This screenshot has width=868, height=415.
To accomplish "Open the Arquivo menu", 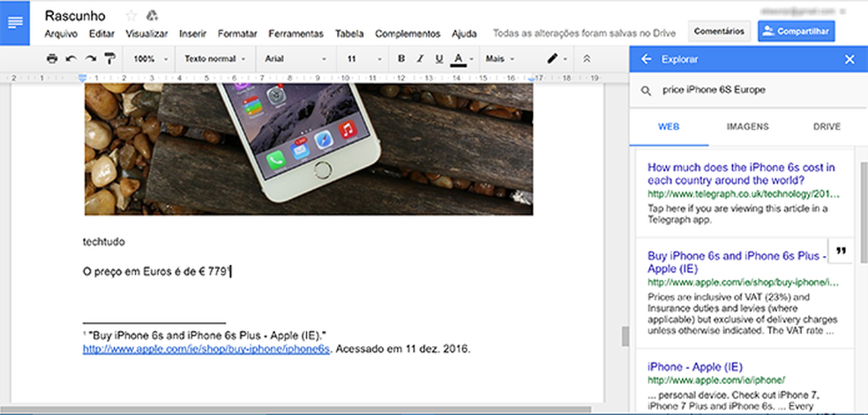I will [61, 34].
